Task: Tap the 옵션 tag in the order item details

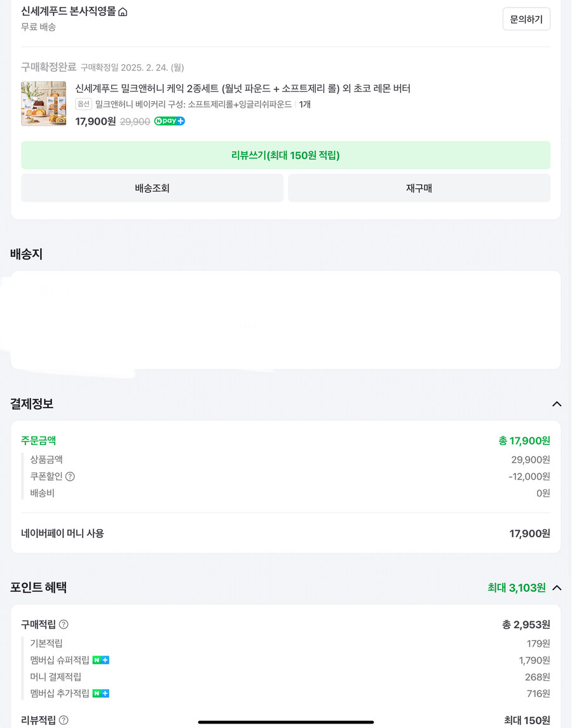Action: pyautogui.click(x=83, y=104)
